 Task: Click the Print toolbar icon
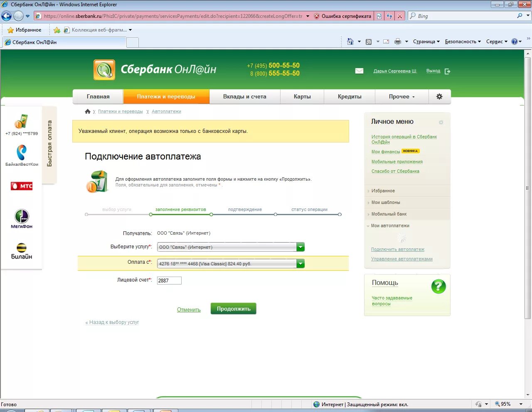coord(398,42)
